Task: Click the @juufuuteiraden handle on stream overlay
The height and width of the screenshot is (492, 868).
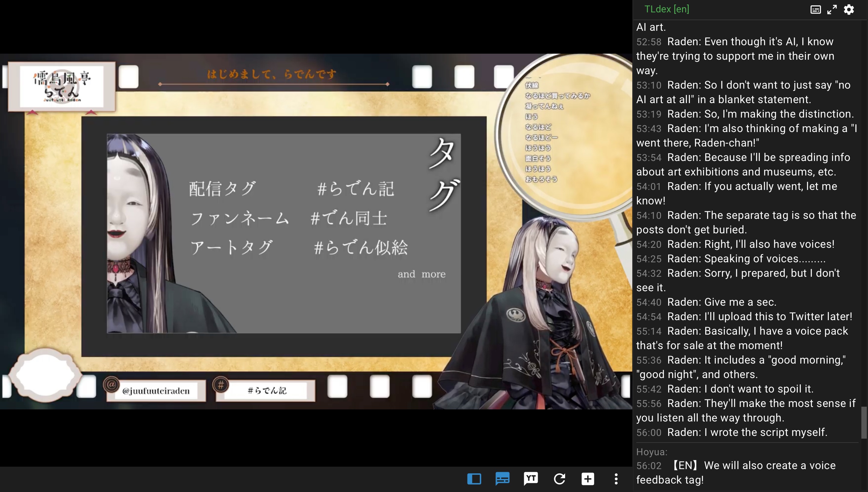Action: click(x=156, y=391)
